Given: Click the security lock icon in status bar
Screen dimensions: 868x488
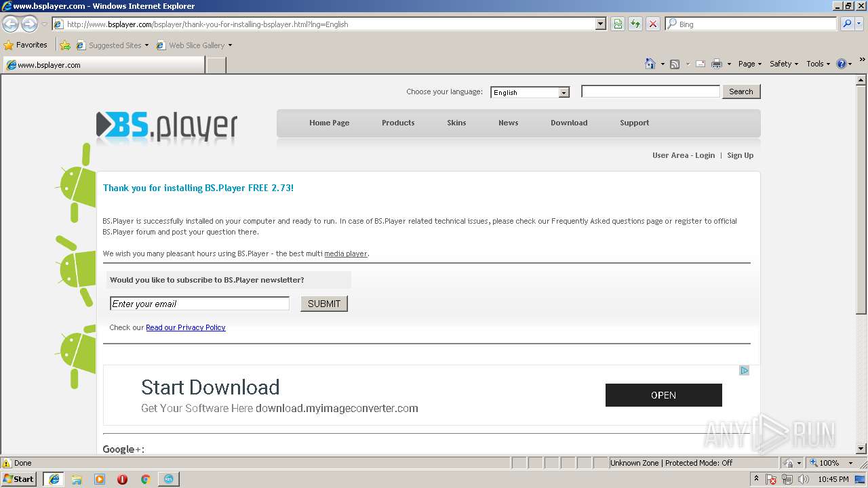Looking at the screenshot, I should click(789, 463).
